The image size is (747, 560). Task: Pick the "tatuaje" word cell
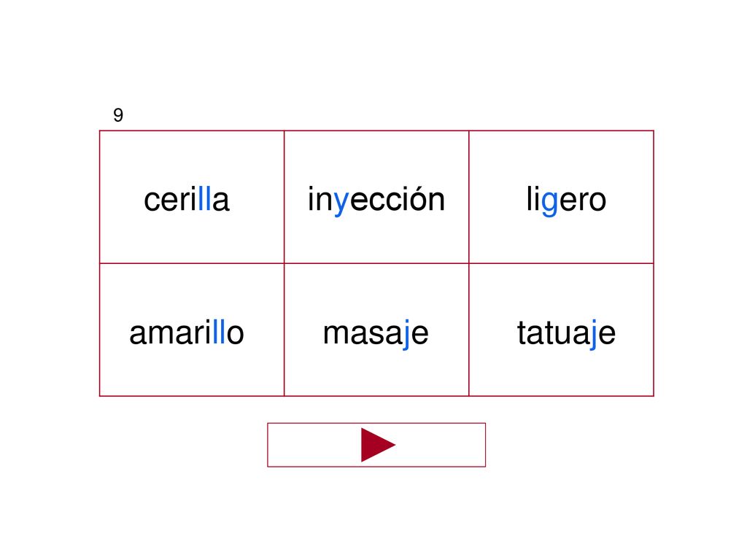pyautogui.click(x=561, y=330)
